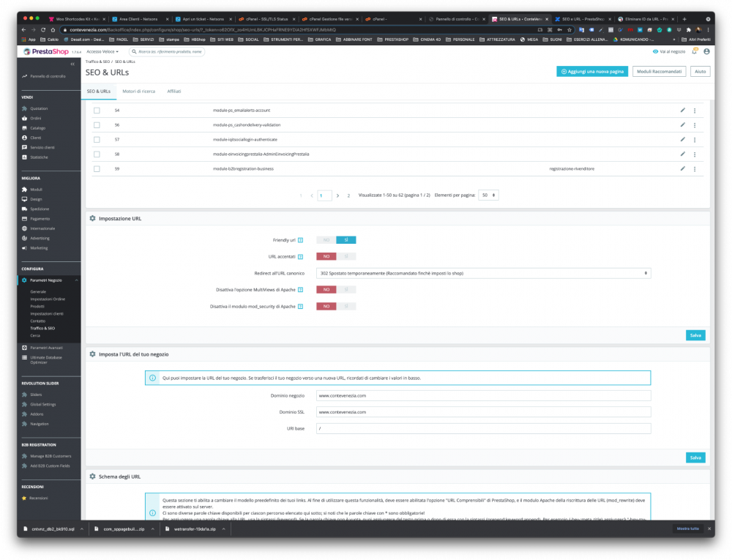Show help tooltip for URL accentati
The height and width of the screenshot is (560, 732).
301,257
